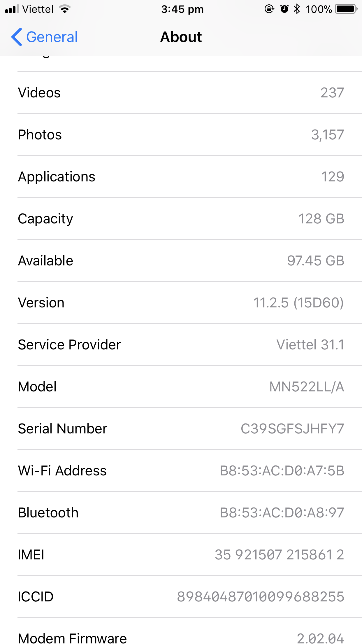Select the IMEI number
362x644 pixels.
279,555
